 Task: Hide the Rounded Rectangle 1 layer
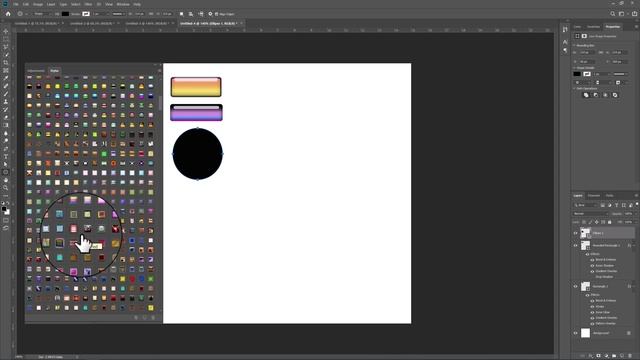(576, 245)
